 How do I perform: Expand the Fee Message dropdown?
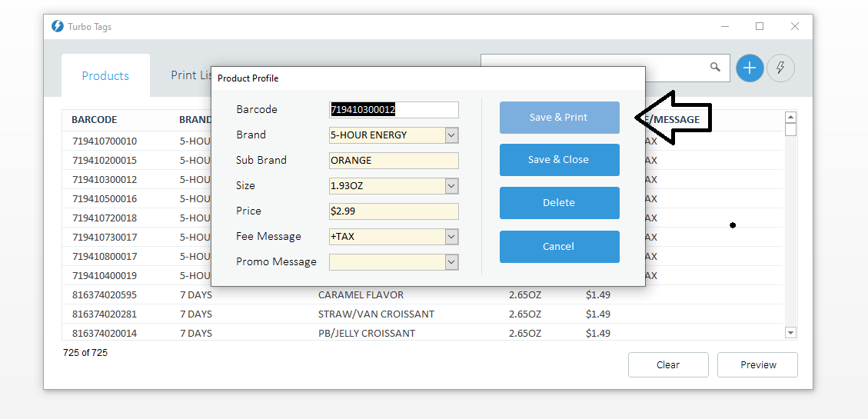click(x=452, y=237)
